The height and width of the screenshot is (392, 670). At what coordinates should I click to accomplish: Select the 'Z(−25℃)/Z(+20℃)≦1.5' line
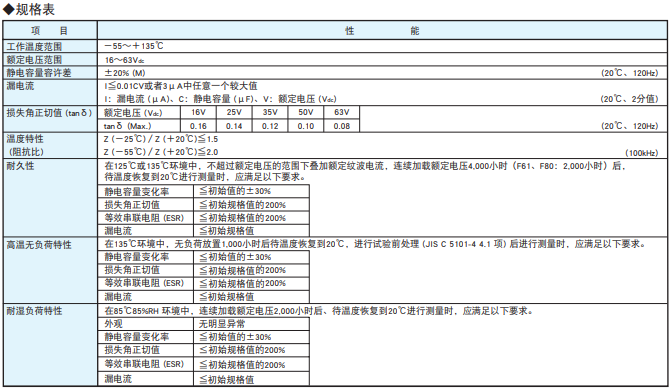tap(161, 139)
